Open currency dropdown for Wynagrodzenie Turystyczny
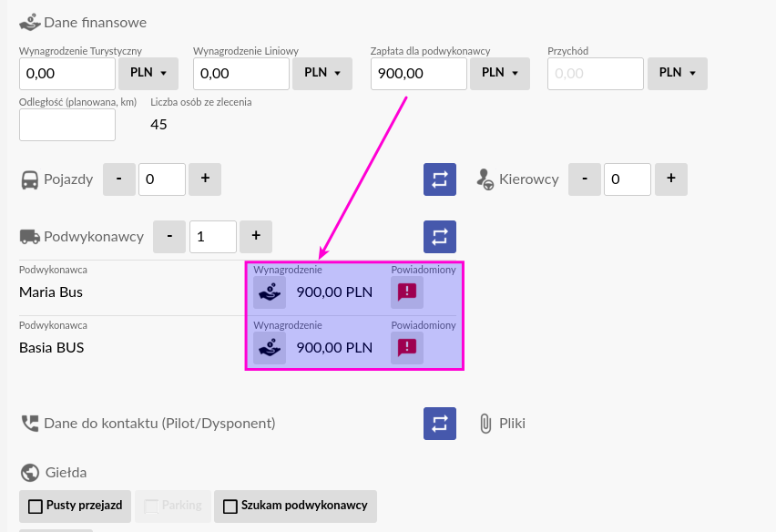This screenshot has height=532, width=776. pos(148,73)
